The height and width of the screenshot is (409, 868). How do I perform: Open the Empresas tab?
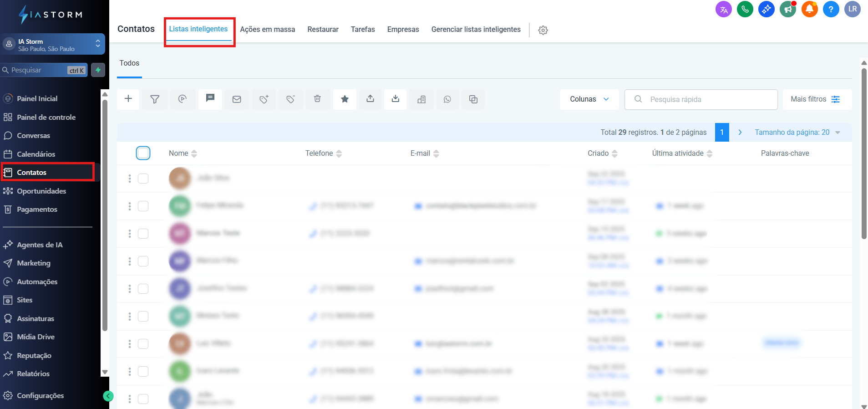[x=403, y=30]
